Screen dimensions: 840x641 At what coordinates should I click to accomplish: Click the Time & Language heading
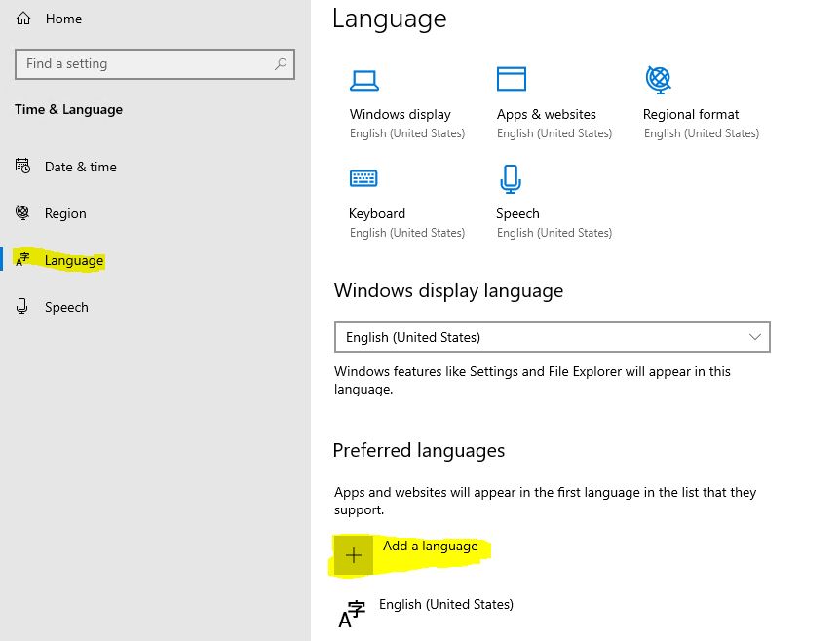tap(68, 110)
